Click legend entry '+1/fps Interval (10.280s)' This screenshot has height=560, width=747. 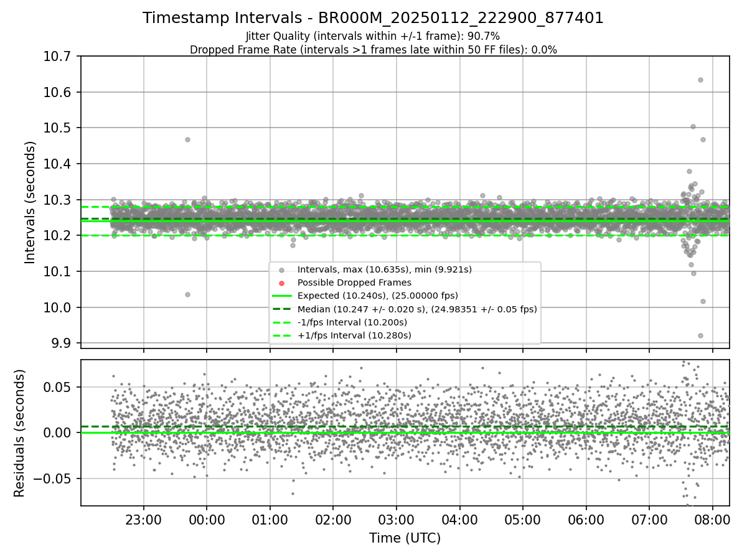354,335
